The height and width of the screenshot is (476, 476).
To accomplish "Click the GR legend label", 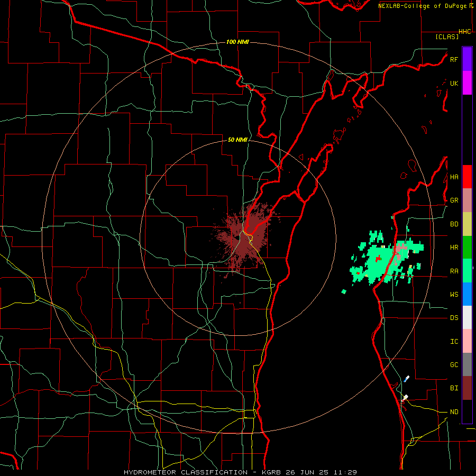I will 454,200.
